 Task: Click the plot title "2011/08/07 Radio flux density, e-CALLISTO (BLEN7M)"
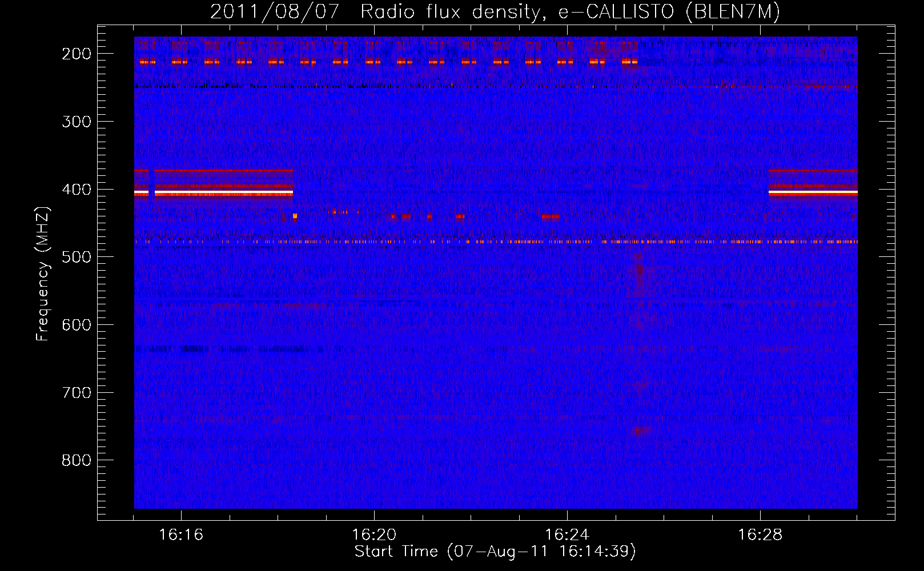495,12
